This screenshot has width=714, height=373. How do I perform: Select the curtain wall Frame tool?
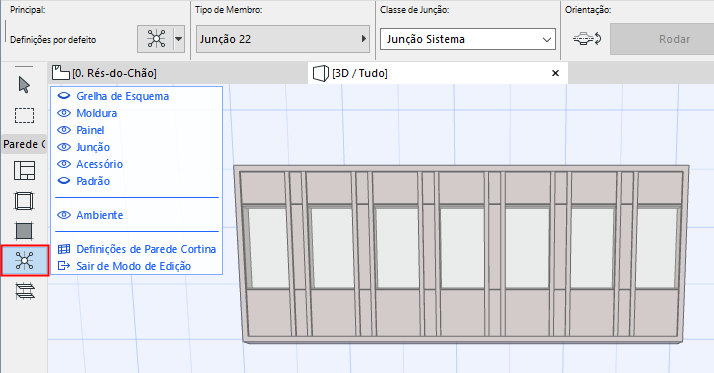24,201
